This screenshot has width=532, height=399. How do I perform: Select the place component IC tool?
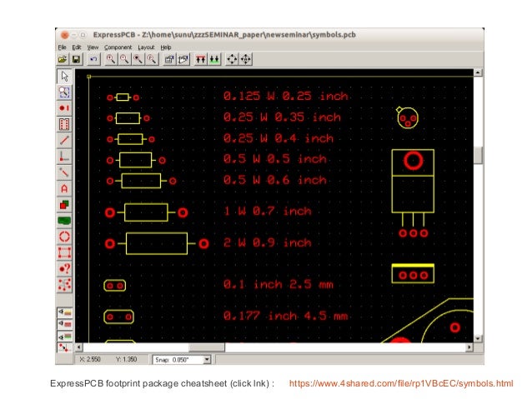64,124
